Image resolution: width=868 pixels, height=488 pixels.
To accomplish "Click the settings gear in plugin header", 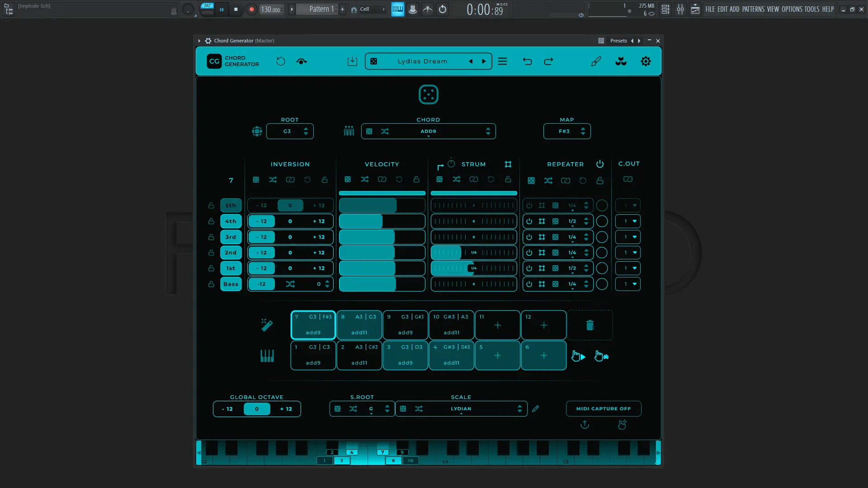I will (x=646, y=61).
